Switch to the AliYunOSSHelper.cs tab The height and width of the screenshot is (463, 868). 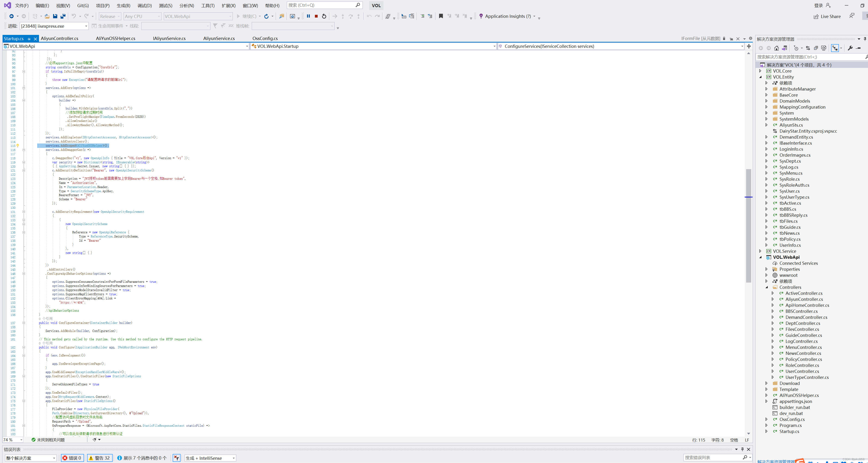pos(116,38)
